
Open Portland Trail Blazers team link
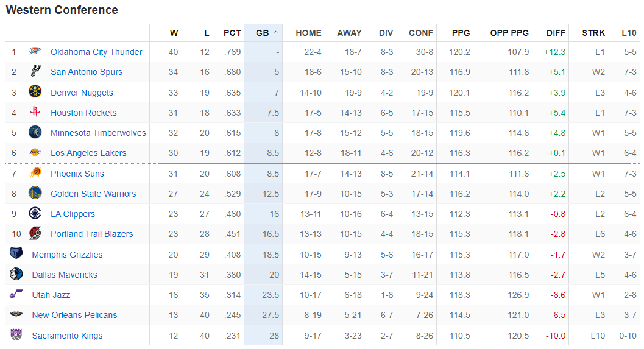click(x=91, y=234)
